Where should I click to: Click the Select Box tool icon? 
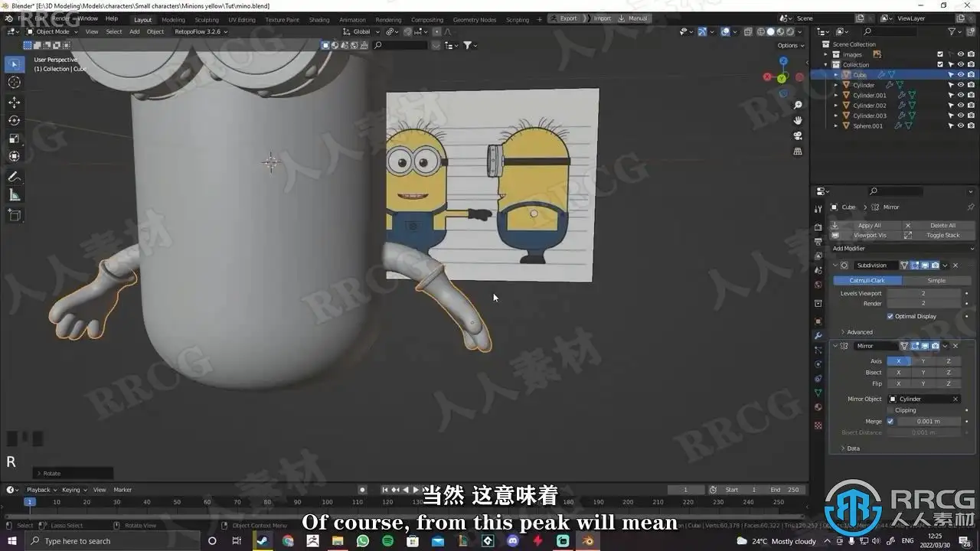tap(15, 64)
